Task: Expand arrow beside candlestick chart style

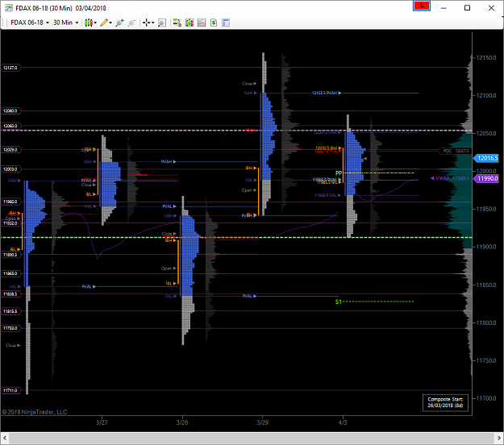Action: [95, 23]
